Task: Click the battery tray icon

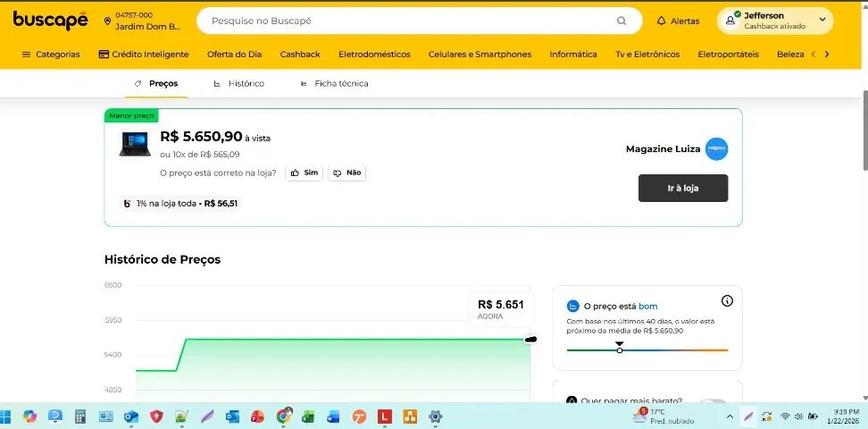Action: 813,416
